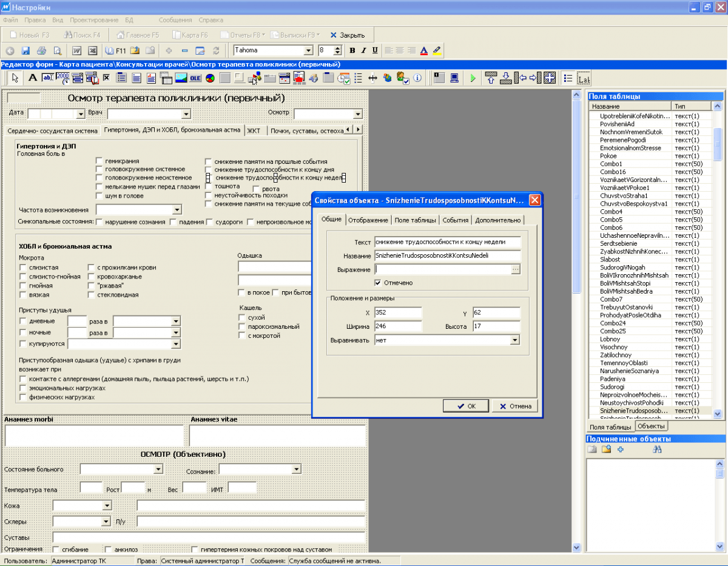This screenshot has width=728, height=566.
Task: Select the date field tool icon
Action: tap(63, 78)
